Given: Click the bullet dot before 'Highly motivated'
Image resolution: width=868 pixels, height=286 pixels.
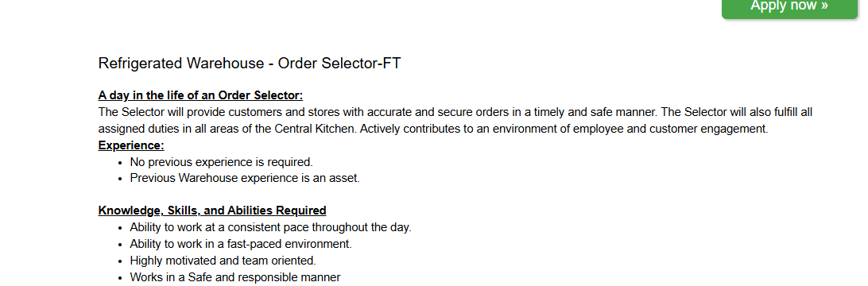Looking at the screenshot, I should point(120,261).
